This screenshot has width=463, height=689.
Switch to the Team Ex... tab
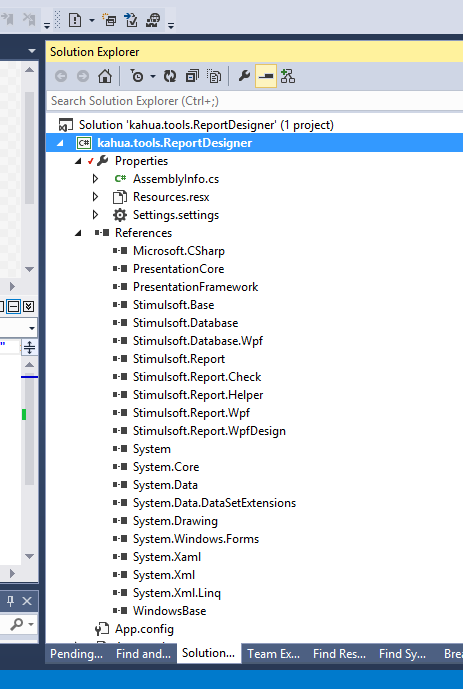pyautogui.click(x=273, y=654)
